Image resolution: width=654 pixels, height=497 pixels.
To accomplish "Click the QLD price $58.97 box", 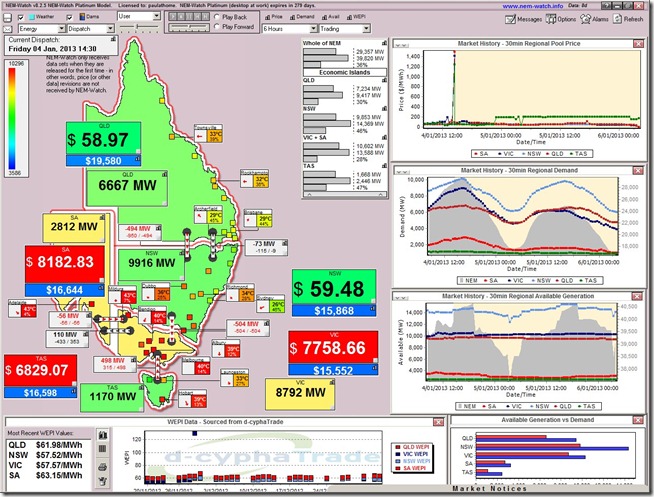I will pyautogui.click(x=103, y=138).
